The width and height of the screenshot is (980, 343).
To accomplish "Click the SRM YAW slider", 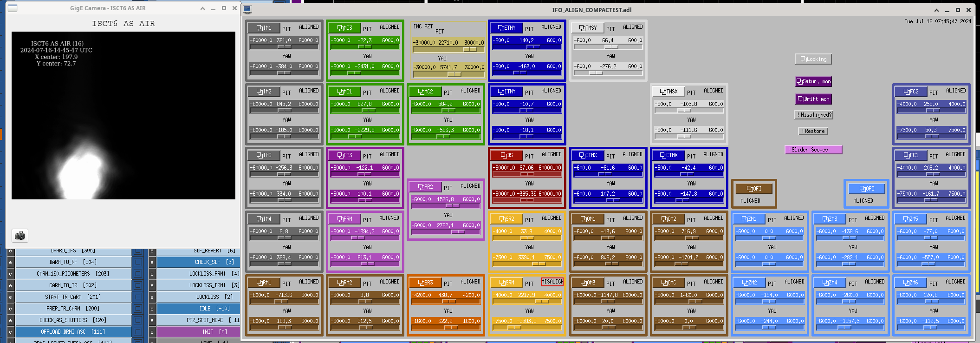I will click(527, 327).
